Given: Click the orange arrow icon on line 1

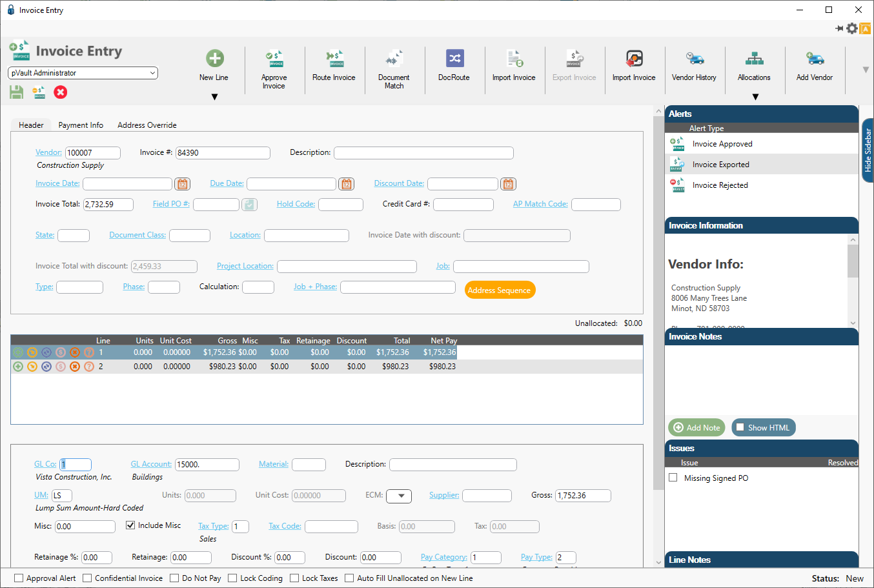Looking at the screenshot, I should pos(32,352).
